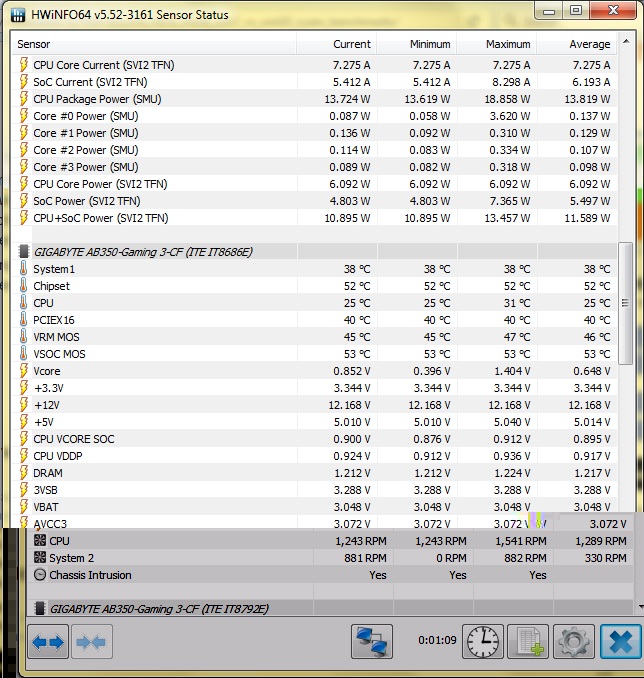644x678 pixels.
Task: Click the lightning icon beside CPU Package Power
Action: [x=25, y=99]
